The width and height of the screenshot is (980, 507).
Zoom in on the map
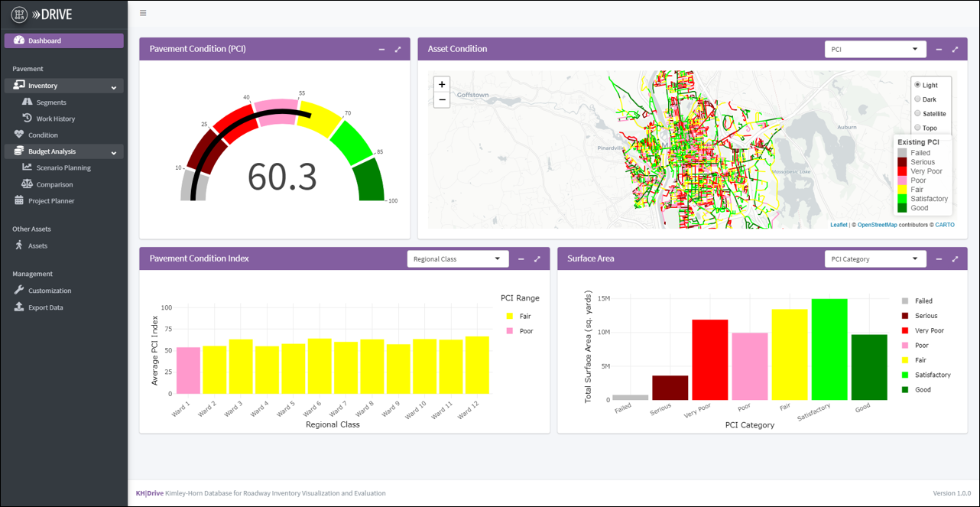click(442, 84)
